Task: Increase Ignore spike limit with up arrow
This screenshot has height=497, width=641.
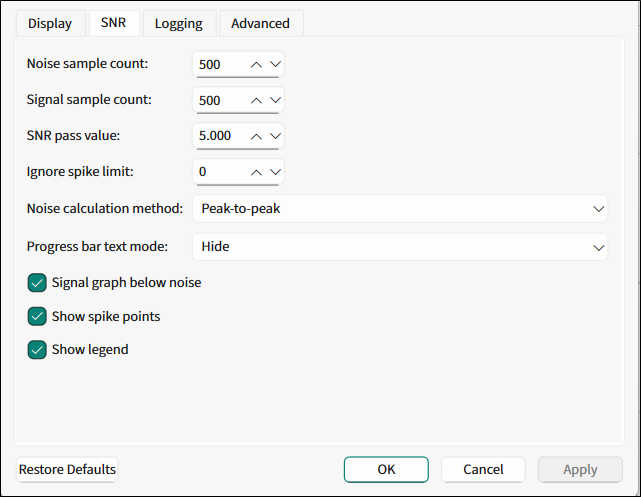Action: (256, 172)
